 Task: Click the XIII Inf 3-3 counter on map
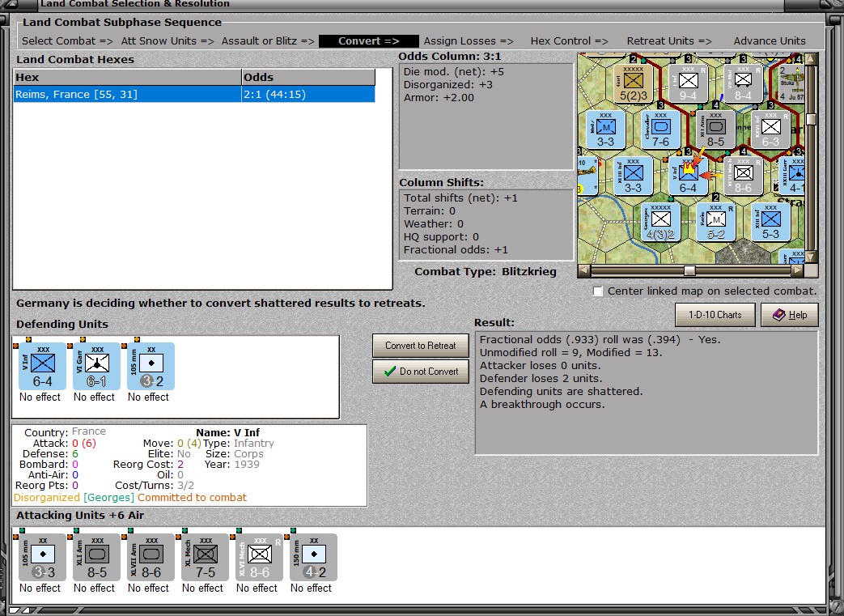[x=633, y=176]
